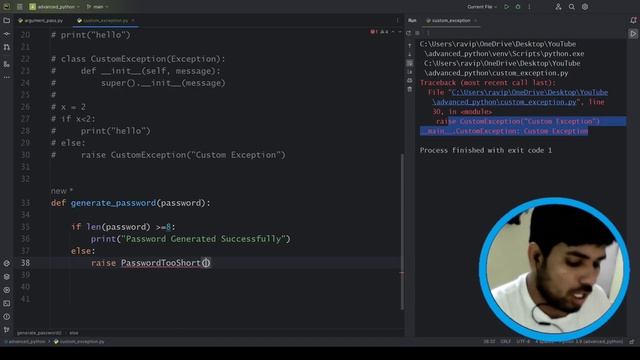Image resolution: width=640 pixels, height=360 pixels.
Task: Print the Run console output
Action: pyautogui.click(x=410, y=80)
